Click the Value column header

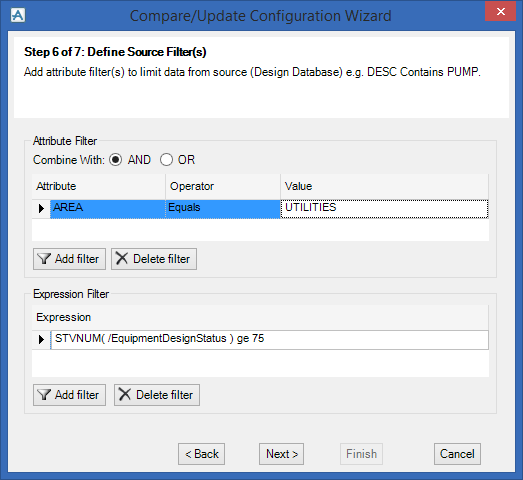click(384, 186)
